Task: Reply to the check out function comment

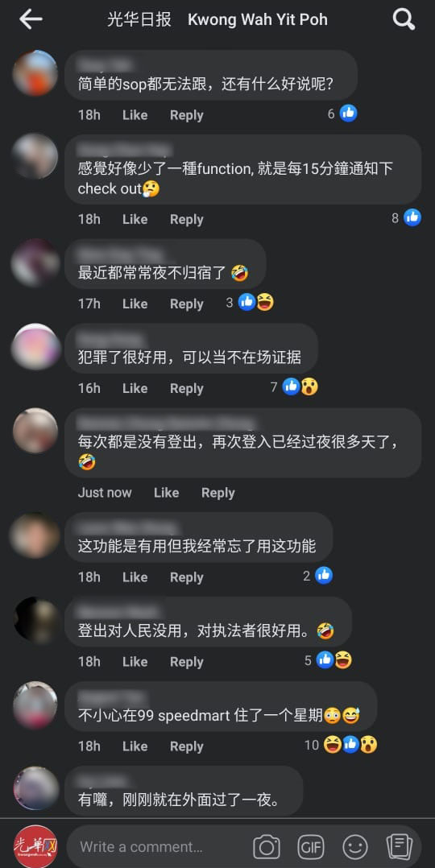Action: [186, 219]
